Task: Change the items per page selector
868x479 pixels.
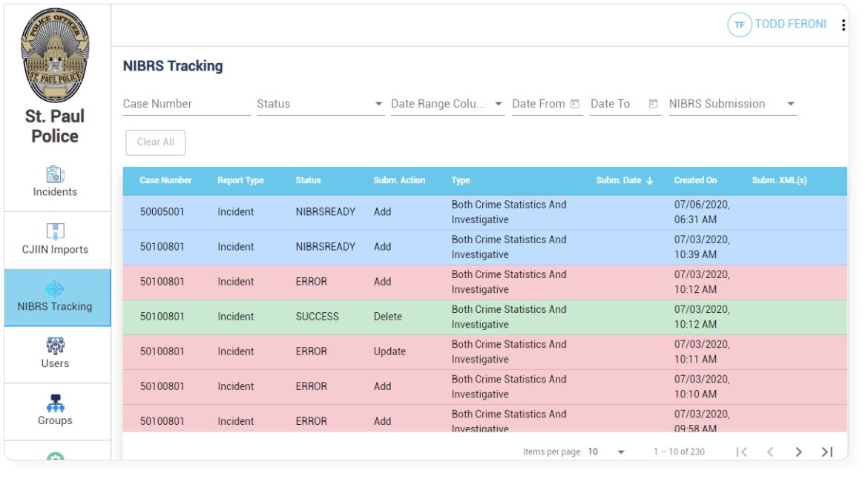Action: pyautogui.click(x=606, y=452)
